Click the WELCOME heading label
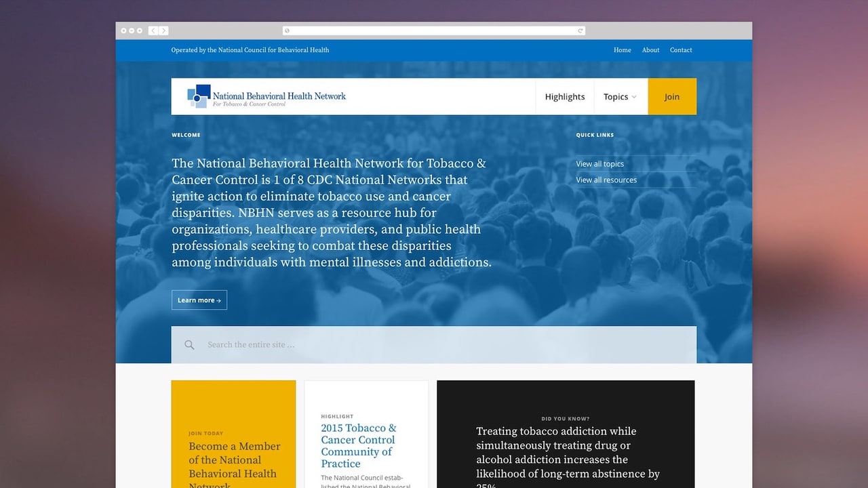This screenshot has width=868, height=488. point(186,135)
